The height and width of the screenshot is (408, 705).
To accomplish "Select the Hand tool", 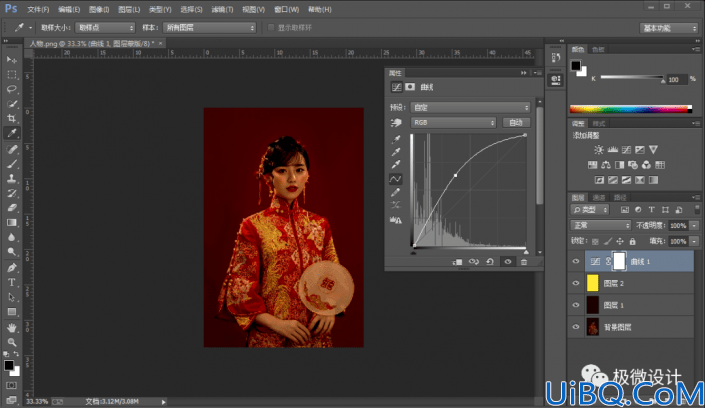I will [12, 327].
